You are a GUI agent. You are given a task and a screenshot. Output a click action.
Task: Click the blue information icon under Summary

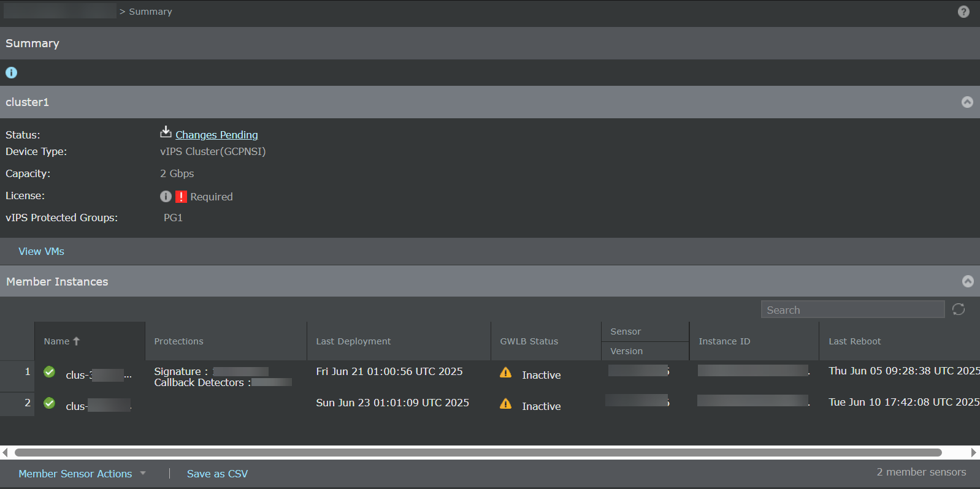pos(11,72)
